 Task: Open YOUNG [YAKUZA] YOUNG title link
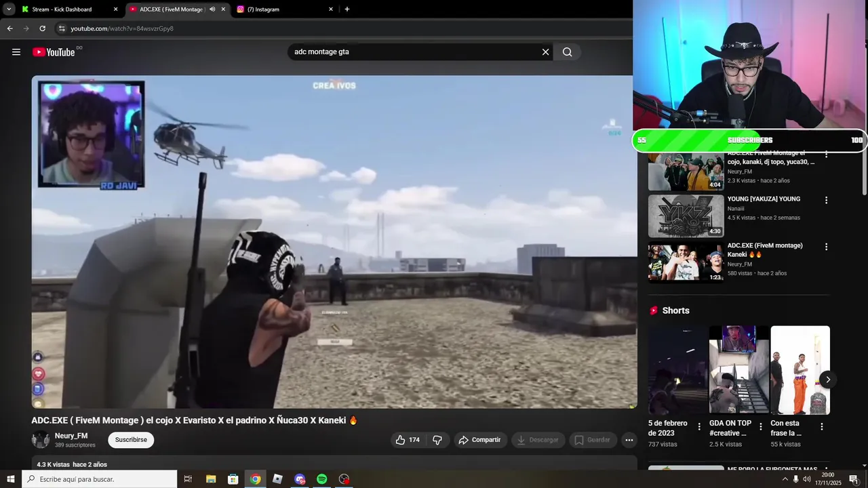(764, 199)
